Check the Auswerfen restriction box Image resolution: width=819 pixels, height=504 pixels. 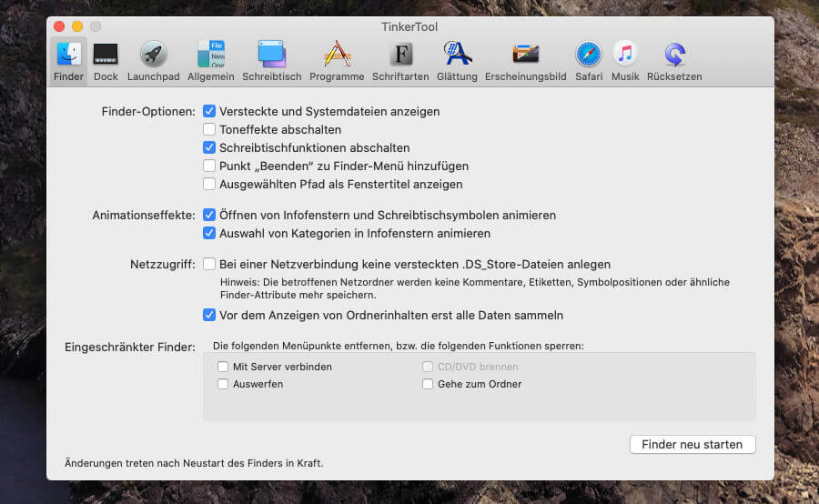click(223, 384)
